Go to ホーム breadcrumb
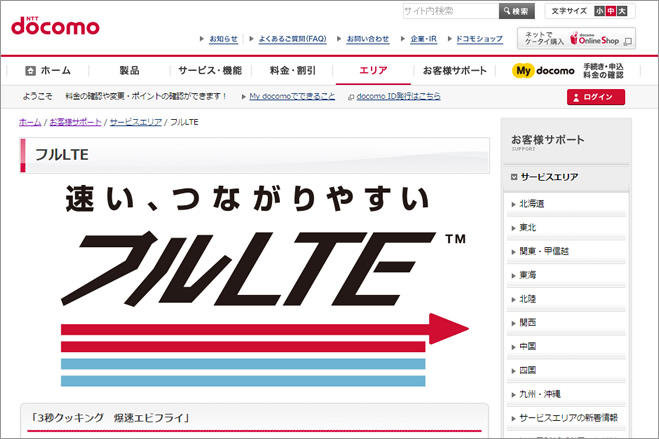Screen dimensions: 659x439 coord(30,122)
